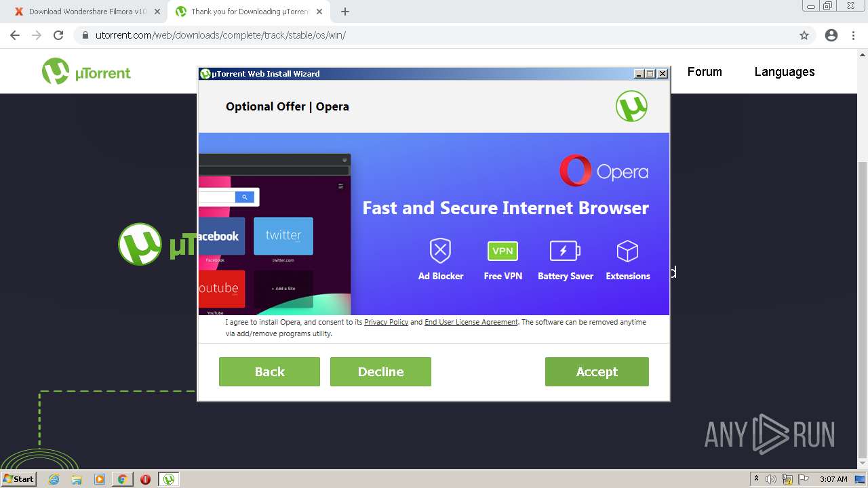The image size is (868, 488).
Task: Open Chrome profile account icon
Action: 831,35
